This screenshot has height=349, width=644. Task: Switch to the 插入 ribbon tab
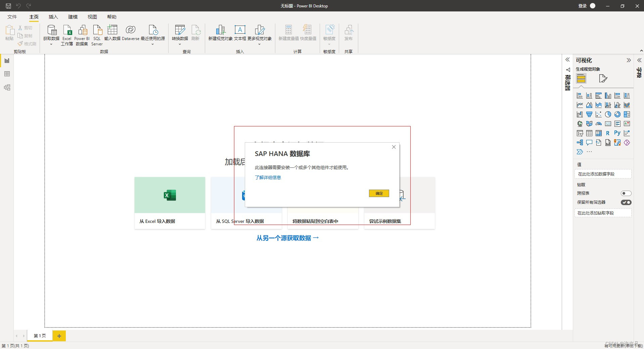tap(53, 17)
